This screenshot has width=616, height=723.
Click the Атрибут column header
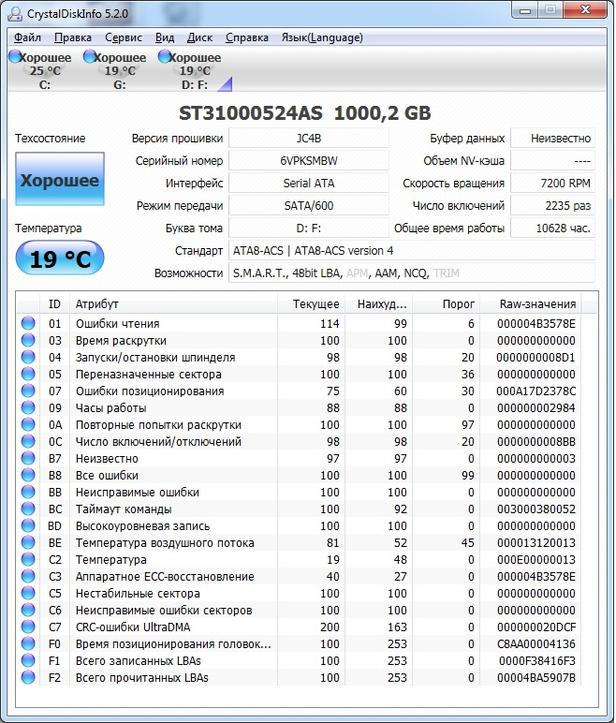173,304
